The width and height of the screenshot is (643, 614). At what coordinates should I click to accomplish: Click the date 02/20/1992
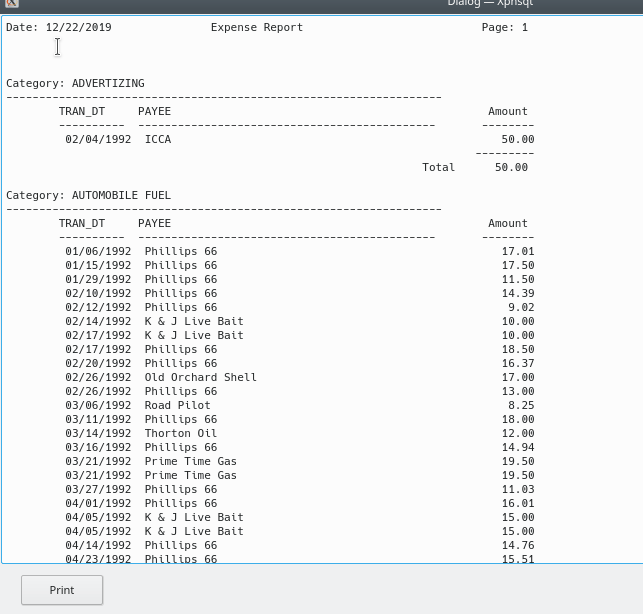point(98,363)
